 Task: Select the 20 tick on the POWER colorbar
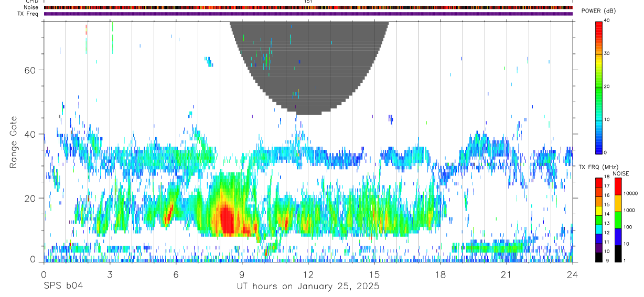pos(607,86)
